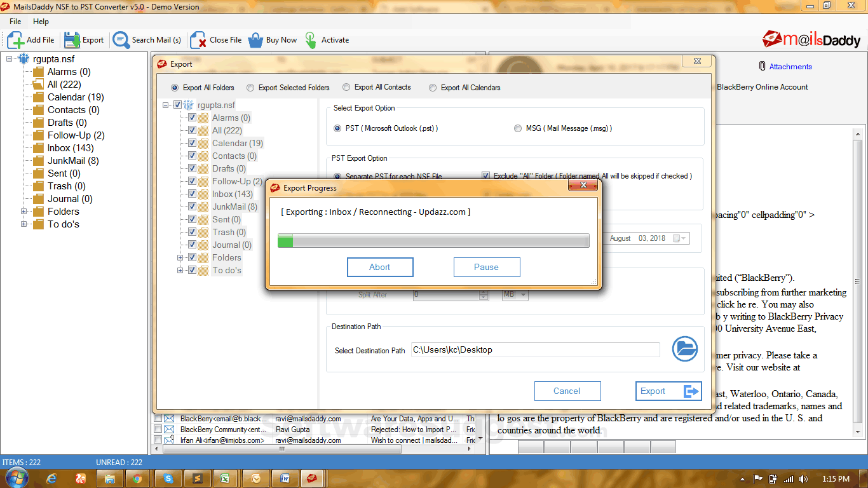
Task: Select Follow-Up (2) in the left tree
Action: pos(76,135)
